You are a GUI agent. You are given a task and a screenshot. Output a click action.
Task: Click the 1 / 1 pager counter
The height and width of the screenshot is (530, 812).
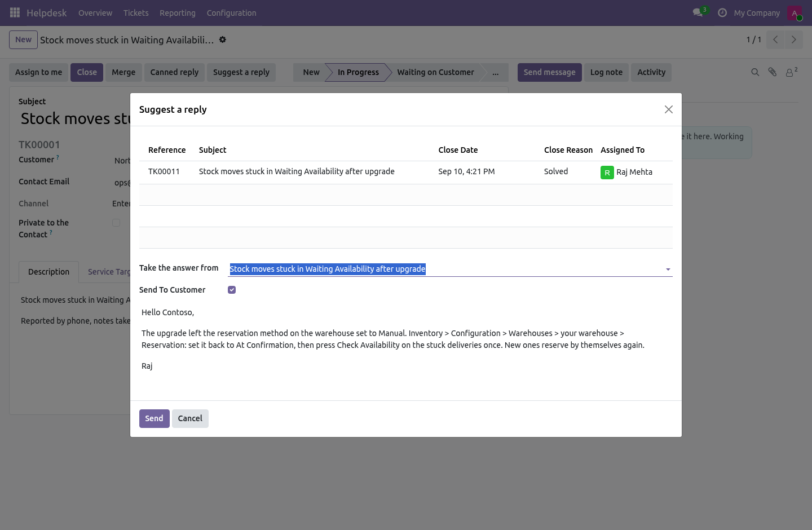click(754, 39)
